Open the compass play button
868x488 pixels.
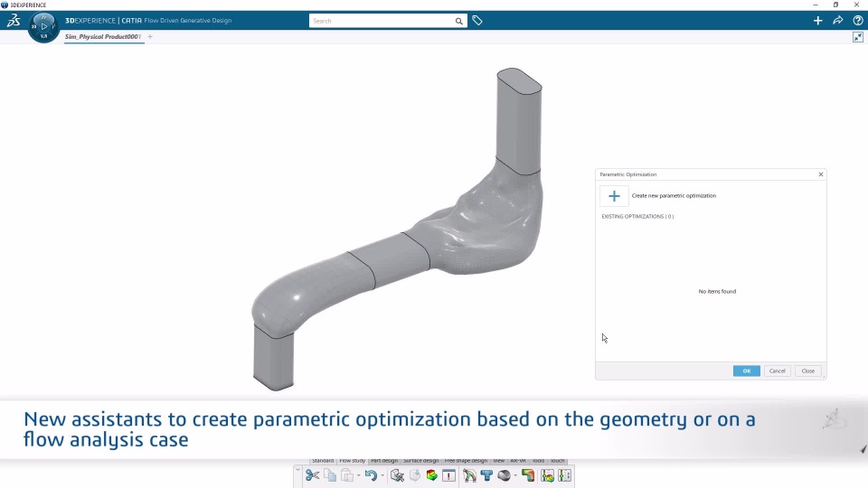[x=43, y=26]
